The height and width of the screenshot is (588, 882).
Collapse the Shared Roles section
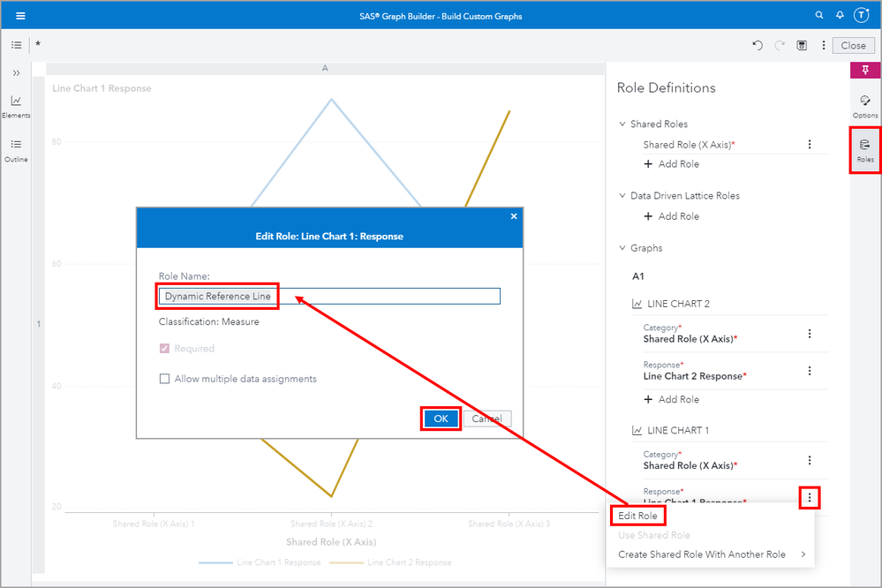click(622, 124)
